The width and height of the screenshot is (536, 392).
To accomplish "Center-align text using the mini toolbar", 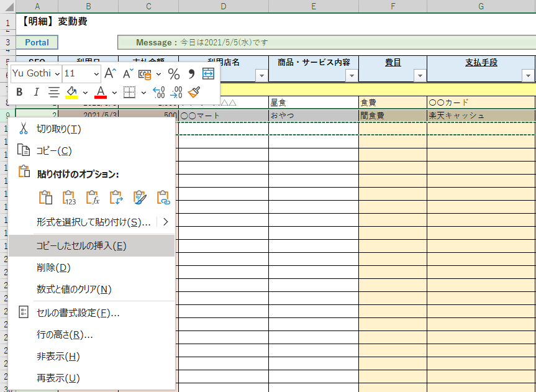I will pyautogui.click(x=53, y=92).
